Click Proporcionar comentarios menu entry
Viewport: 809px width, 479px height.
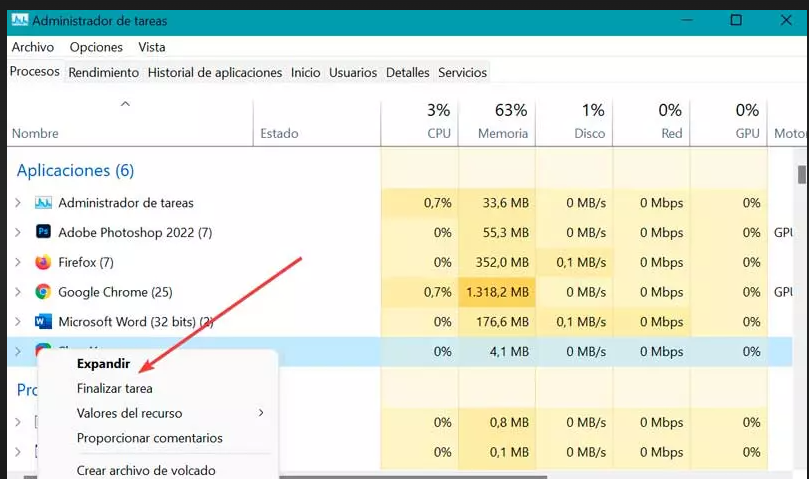149,438
